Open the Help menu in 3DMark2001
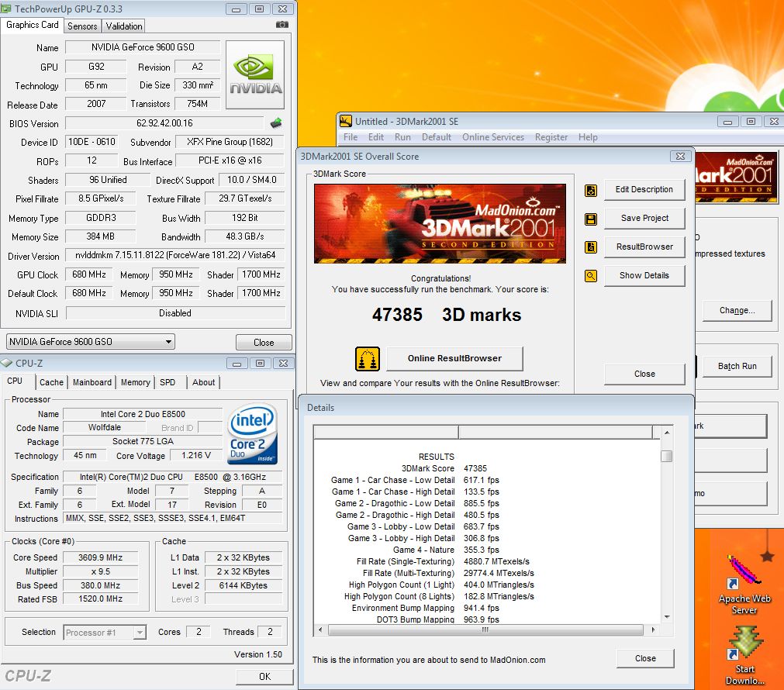The height and width of the screenshot is (690, 784). (588, 137)
